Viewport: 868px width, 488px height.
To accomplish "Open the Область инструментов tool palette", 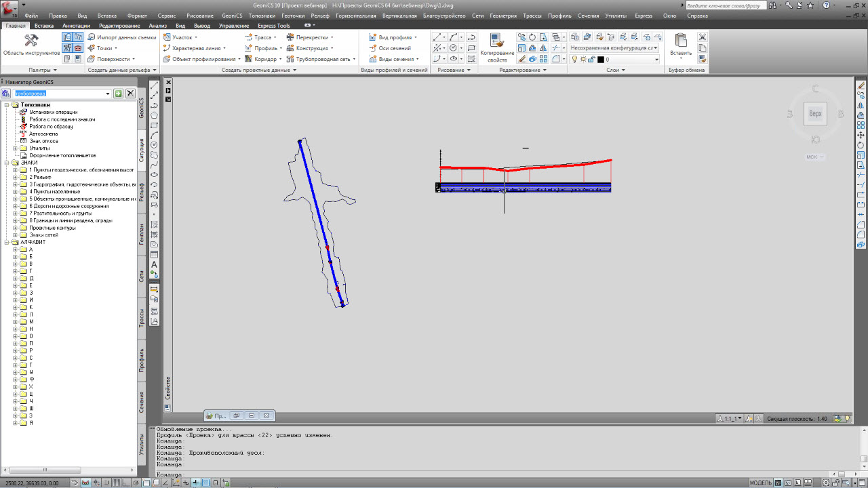I will pyautogui.click(x=31, y=44).
